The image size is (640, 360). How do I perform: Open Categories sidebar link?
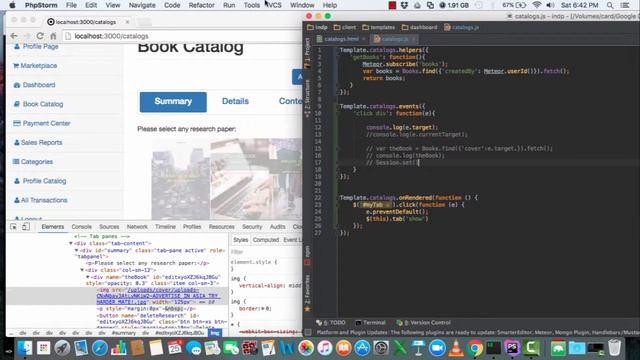[x=33, y=162]
